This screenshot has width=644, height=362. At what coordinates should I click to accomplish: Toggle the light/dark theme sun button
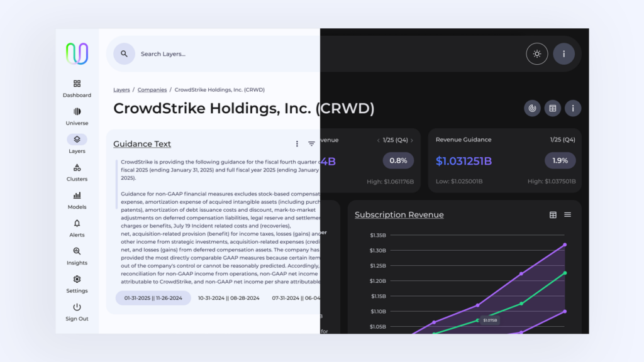pyautogui.click(x=537, y=54)
